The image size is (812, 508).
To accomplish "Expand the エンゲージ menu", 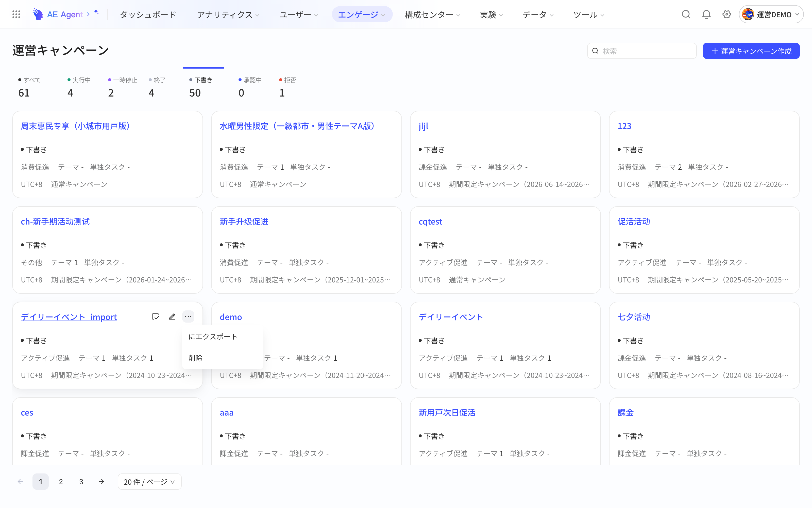I will 362,14.
